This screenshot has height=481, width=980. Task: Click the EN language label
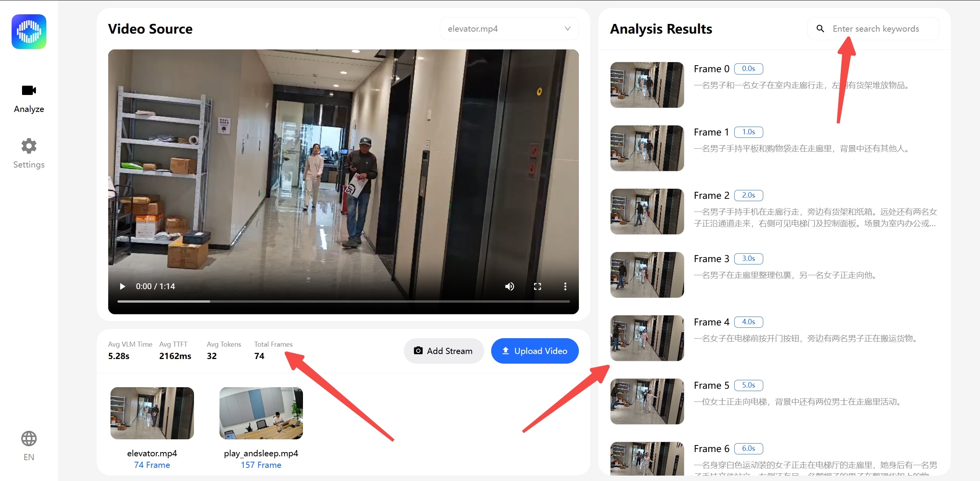pos(29,457)
